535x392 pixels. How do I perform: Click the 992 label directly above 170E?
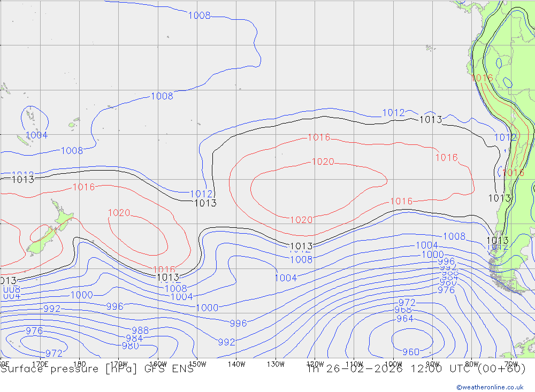point(52,309)
